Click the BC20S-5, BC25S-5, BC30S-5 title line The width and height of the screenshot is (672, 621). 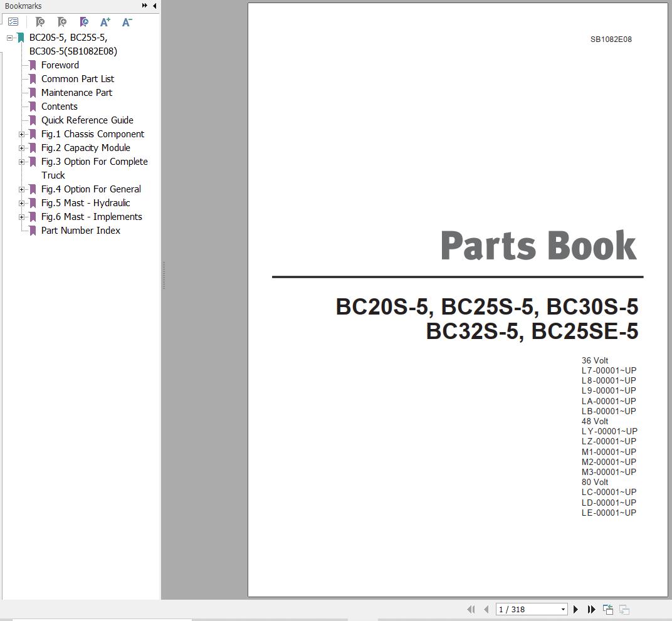487,307
